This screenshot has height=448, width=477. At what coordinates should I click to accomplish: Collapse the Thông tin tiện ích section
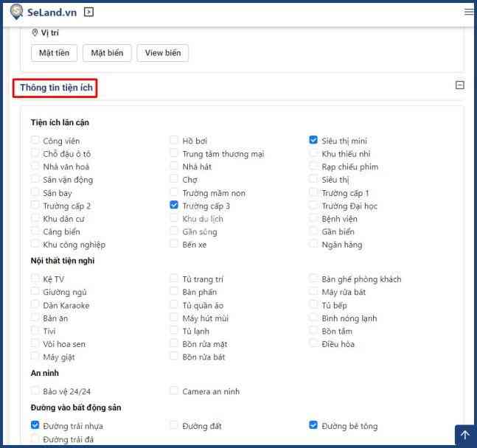point(460,85)
